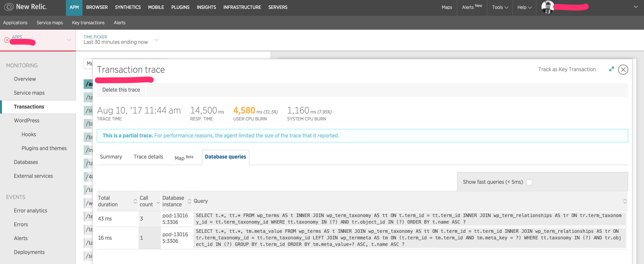The width and height of the screenshot is (644, 264).
Task: Open the SYNTHETICS product section
Action: click(x=128, y=8)
